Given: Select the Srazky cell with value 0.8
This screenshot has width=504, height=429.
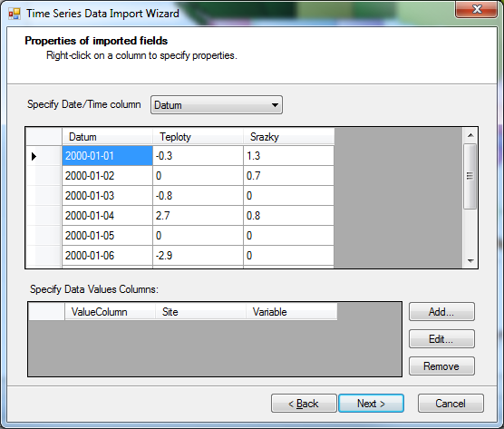Looking at the screenshot, I should [288, 216].
